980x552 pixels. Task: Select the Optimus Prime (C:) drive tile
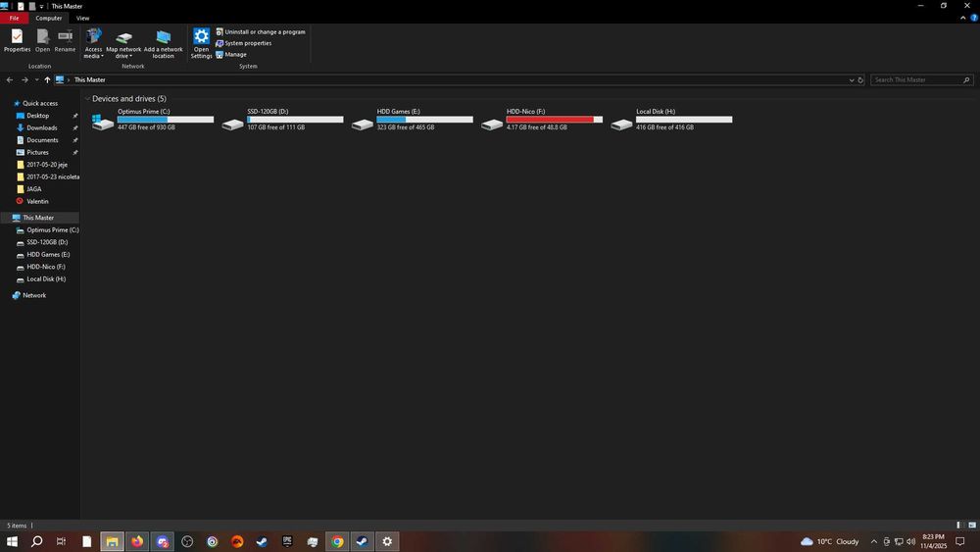pos(153,119)
